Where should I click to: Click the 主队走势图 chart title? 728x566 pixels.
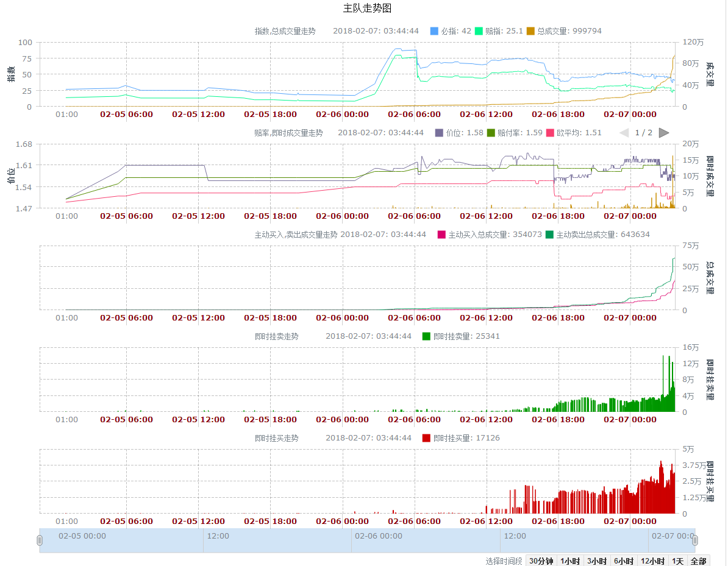tap(367, 8)
